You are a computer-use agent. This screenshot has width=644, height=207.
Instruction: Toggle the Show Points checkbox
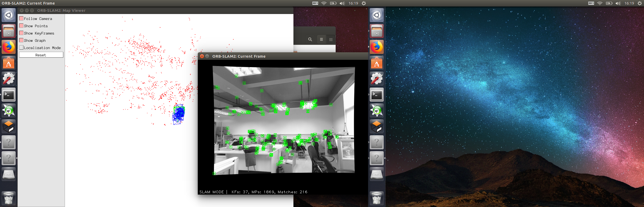[21, 26]
